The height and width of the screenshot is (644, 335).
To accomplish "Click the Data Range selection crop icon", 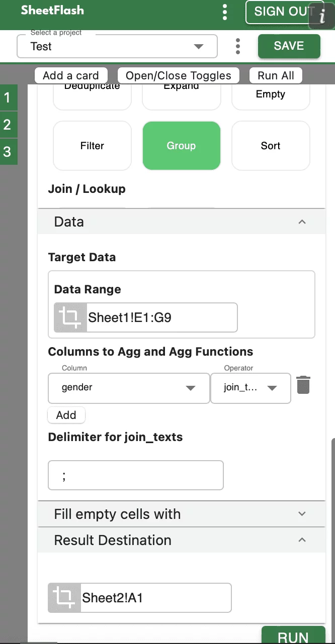I will point(70,317).
